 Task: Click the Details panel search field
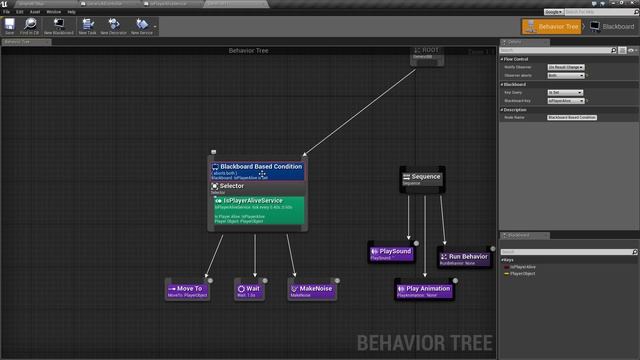point(555,50)
